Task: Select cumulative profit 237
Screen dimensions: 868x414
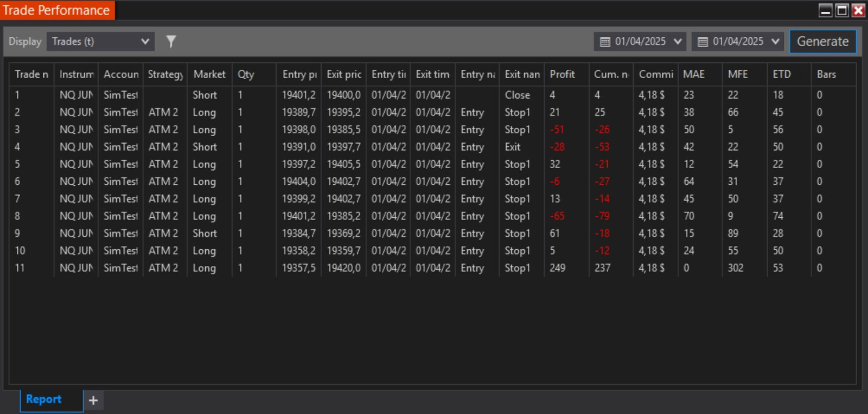Action: [x=602, y=268]
